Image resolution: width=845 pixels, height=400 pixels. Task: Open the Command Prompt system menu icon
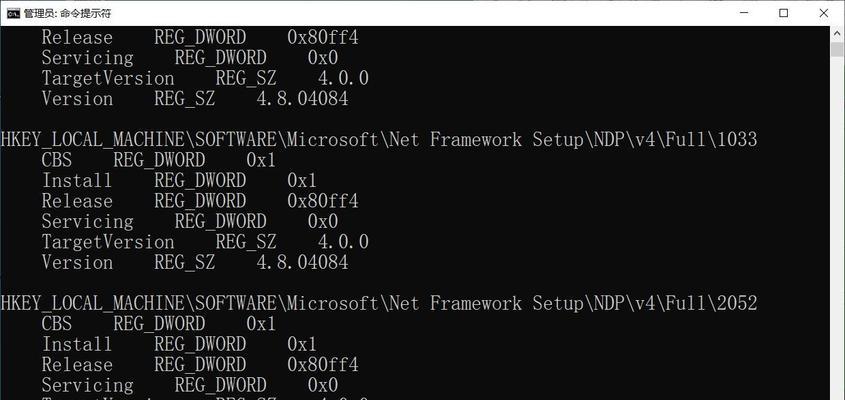point(13,13)
